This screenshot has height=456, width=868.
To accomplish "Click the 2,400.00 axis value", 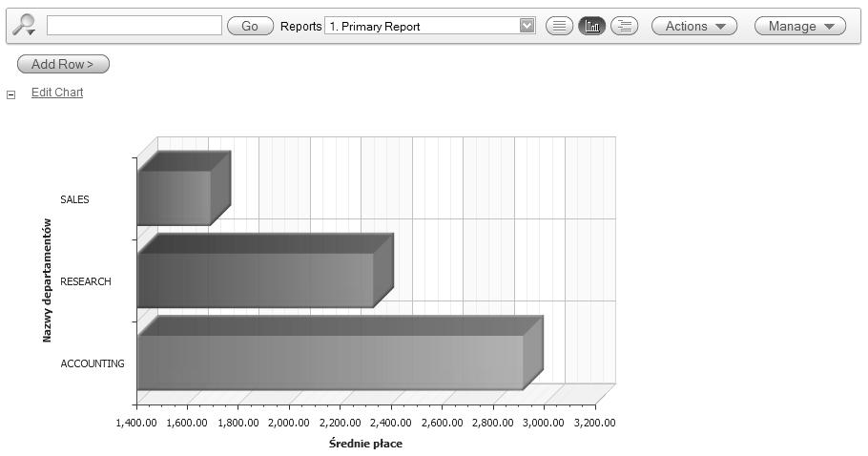I will (x=391, y=423).
